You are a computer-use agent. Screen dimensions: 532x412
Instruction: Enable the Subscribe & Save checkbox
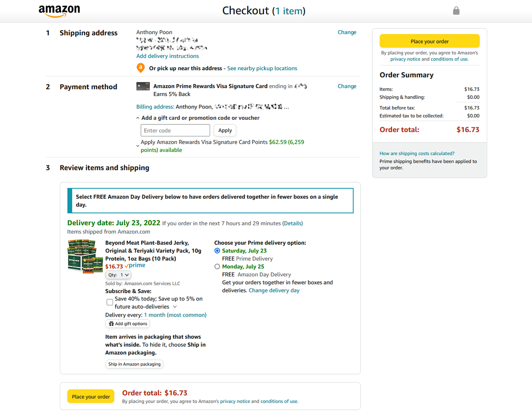pos(110,302)
